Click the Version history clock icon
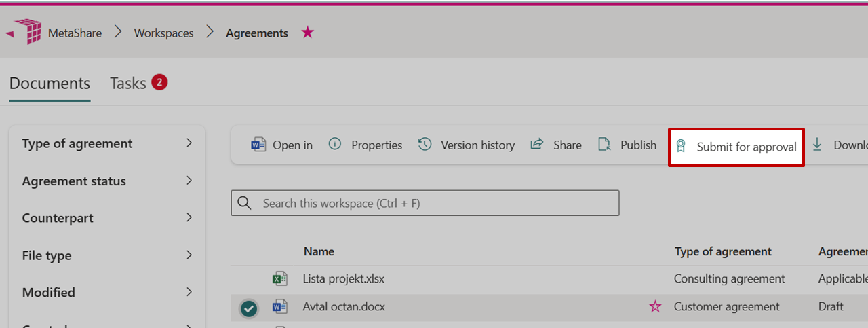 (425, 145)
